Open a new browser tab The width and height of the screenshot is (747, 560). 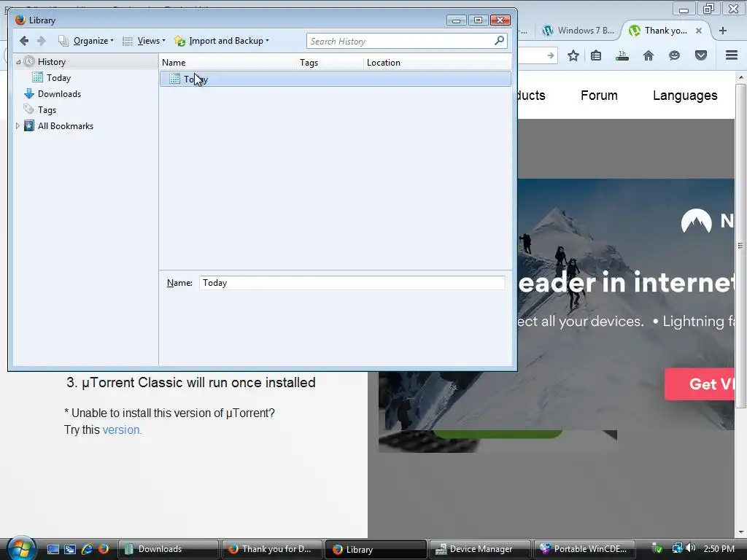(723, 31)
